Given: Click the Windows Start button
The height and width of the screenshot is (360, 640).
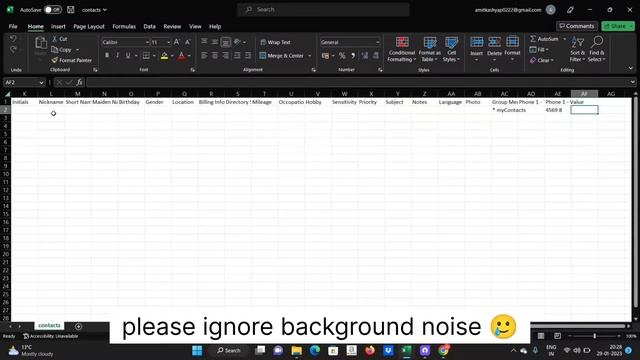Looking at the screenshot, I should [197, 350].
